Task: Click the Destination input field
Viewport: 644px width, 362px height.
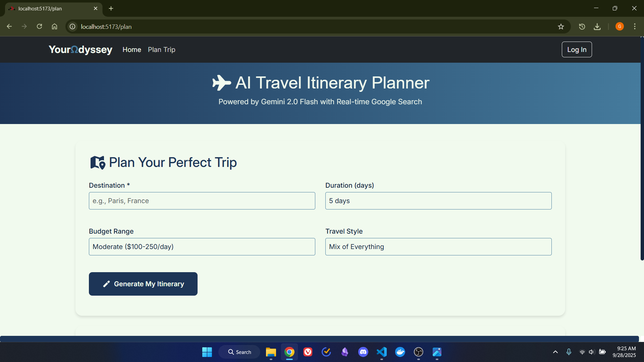Action: tap(202, 201)
